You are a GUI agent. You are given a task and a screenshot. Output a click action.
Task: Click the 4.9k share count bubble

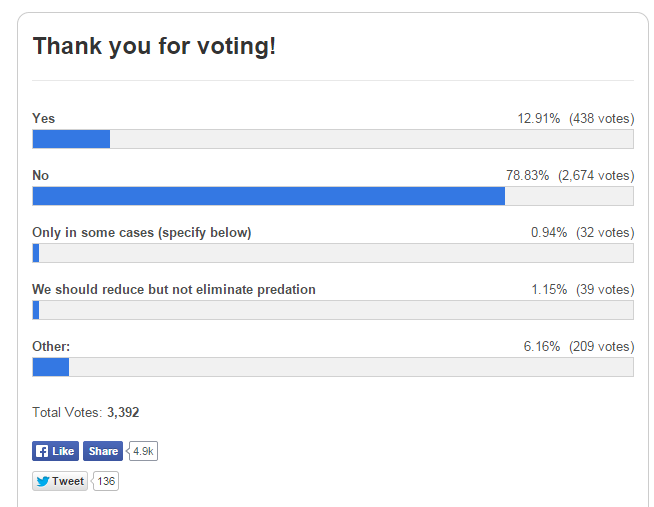144,451
